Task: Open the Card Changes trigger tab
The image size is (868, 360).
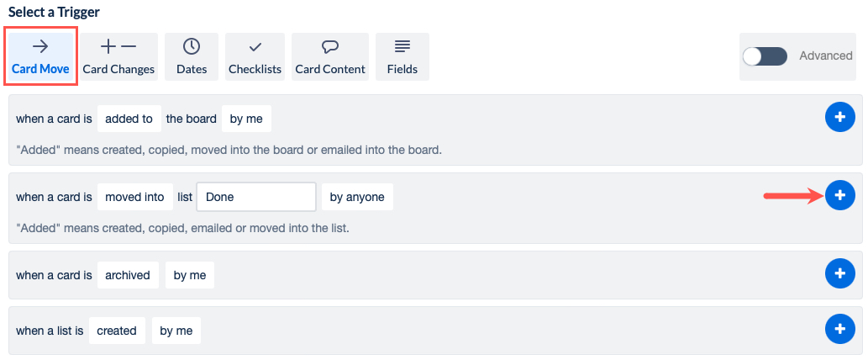Action: tap(118, 56)
